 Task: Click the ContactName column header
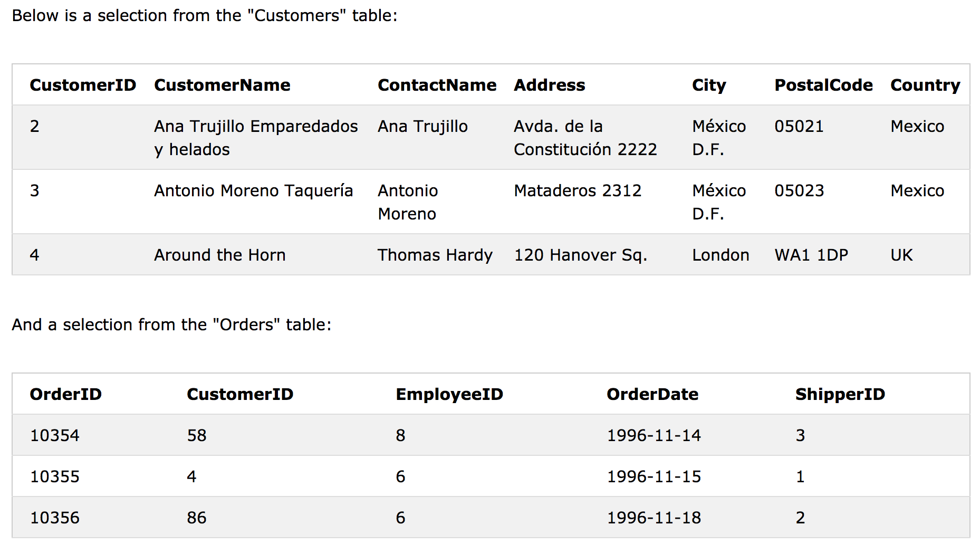(437, 85)
